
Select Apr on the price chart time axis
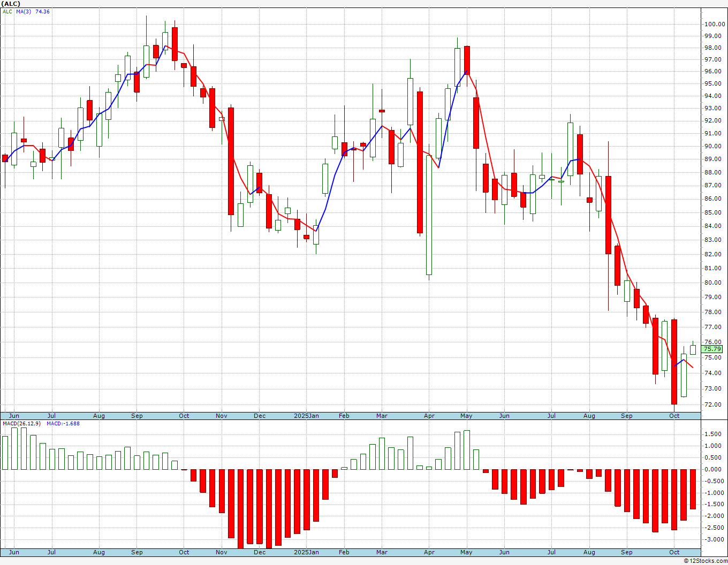pos(429,416)
